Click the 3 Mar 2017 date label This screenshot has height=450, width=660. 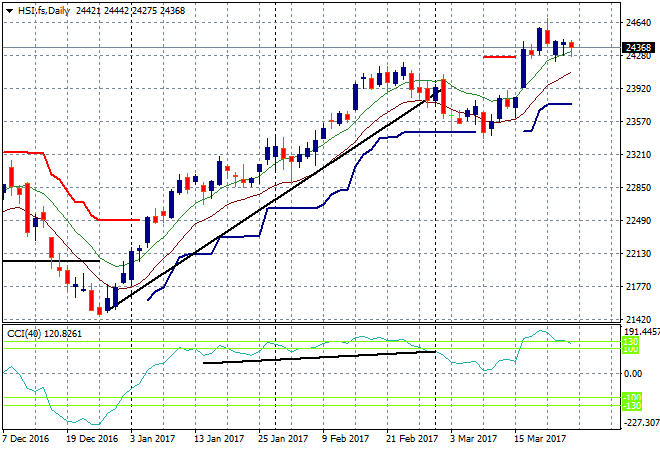point(474,439)
